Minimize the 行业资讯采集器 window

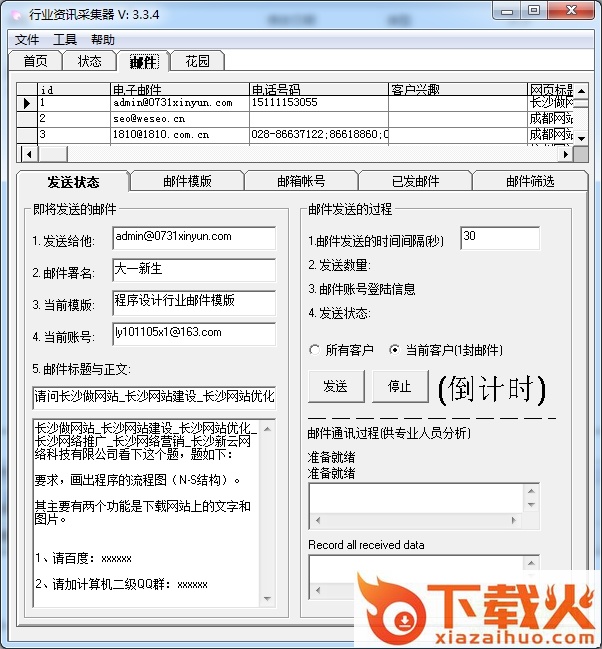(x=507, y=11)
